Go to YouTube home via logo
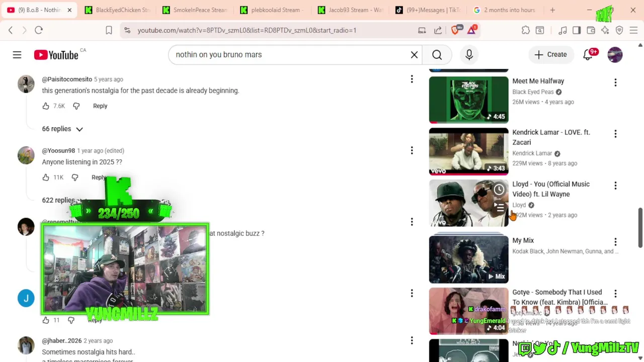Viewport: 644px width, 362px height. coord(56,55)
